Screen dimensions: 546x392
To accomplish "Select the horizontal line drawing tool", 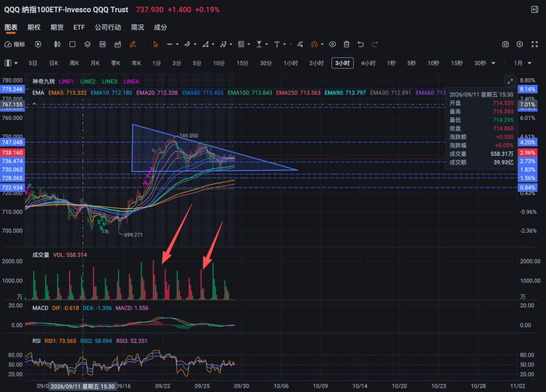I will [170, 44].
